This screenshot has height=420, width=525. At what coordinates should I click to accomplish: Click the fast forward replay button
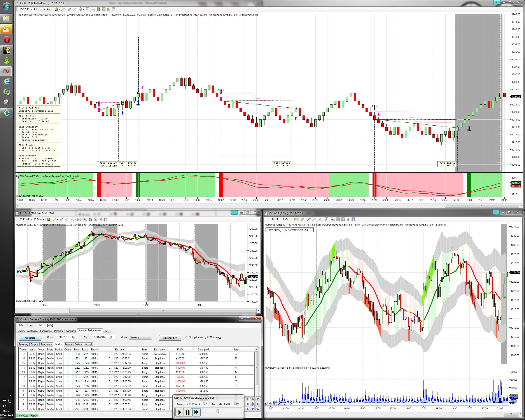pos(196,412)
